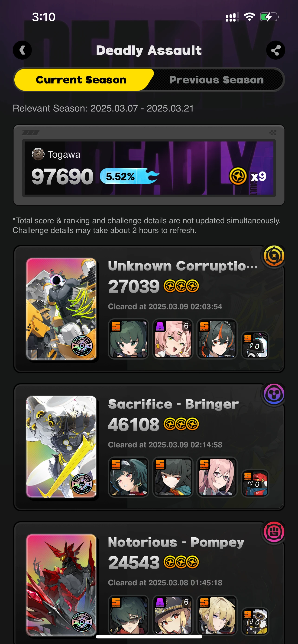298x644 pixels.
Task: Tap the red Bangboo in second team
Action: (x=255, y=483)
